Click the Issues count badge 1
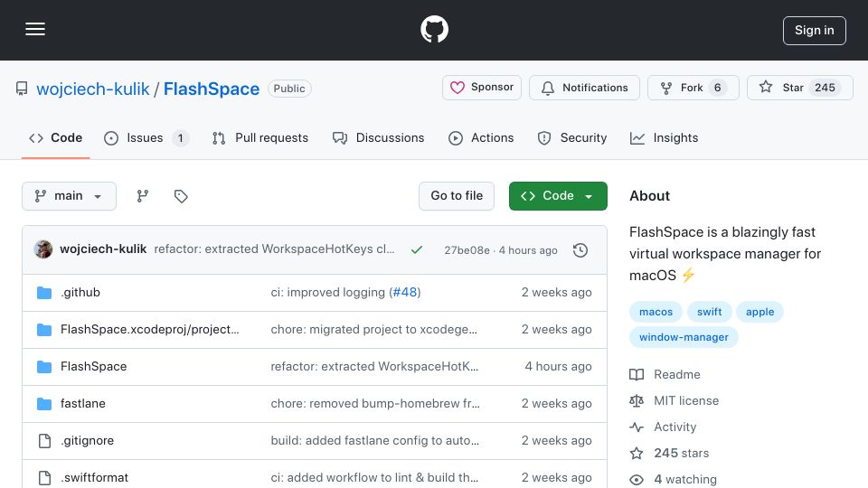The image size is (868, 488). click(x=180, y=138)
